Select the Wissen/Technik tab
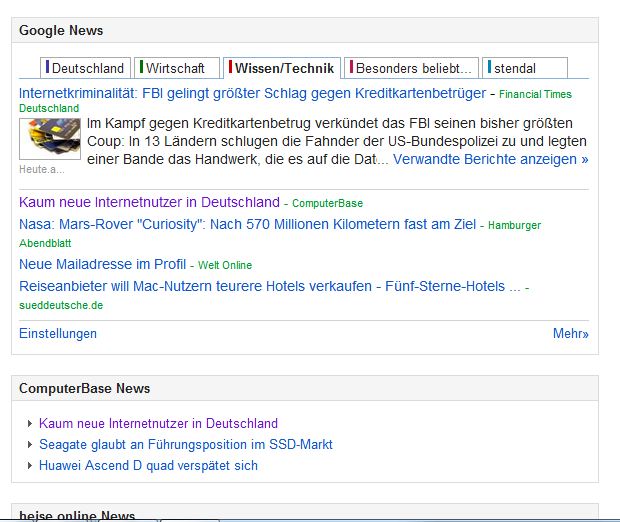The width and height of the screenshot is (620, 522). 282,68
